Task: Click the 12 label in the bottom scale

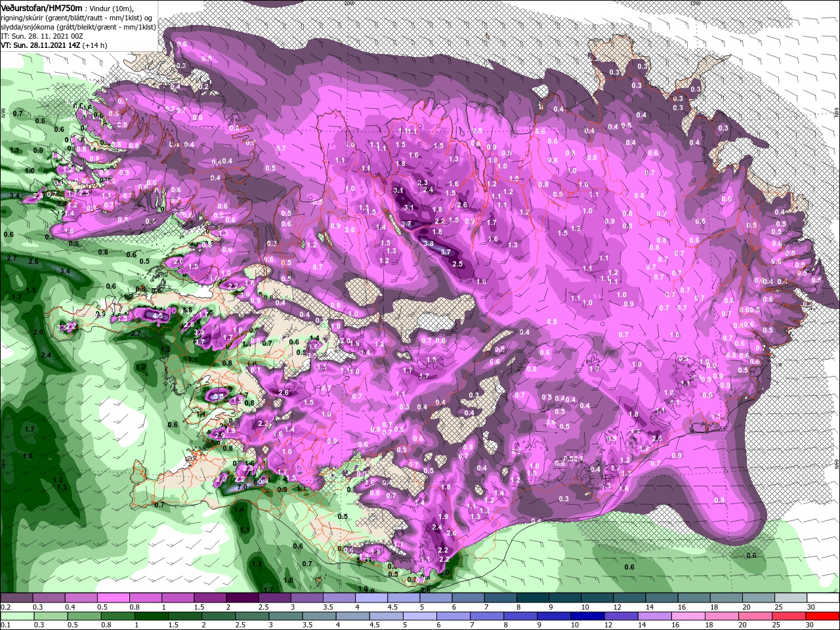Action: (x=608, y=625)
